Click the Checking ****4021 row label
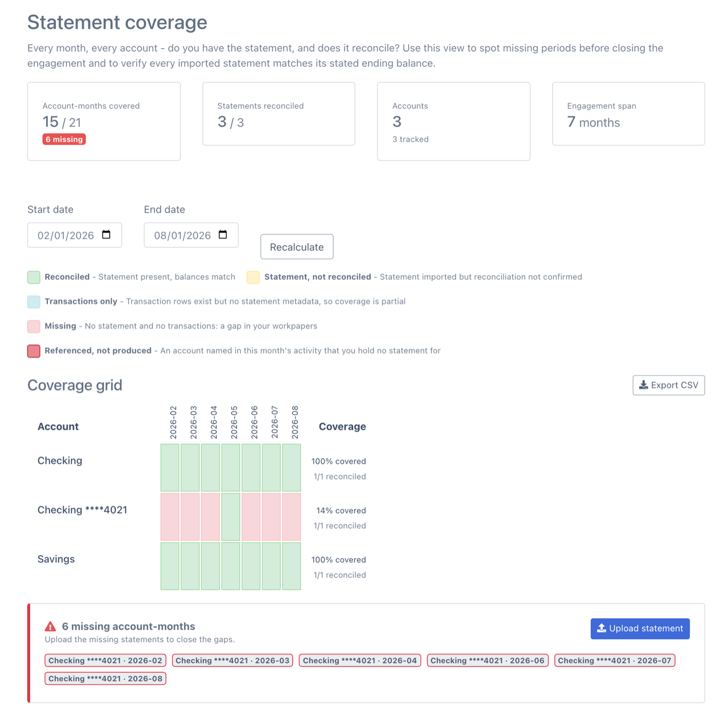Viewport: 728px width, 706px height. pyautogui.click(x=82, y=509)
